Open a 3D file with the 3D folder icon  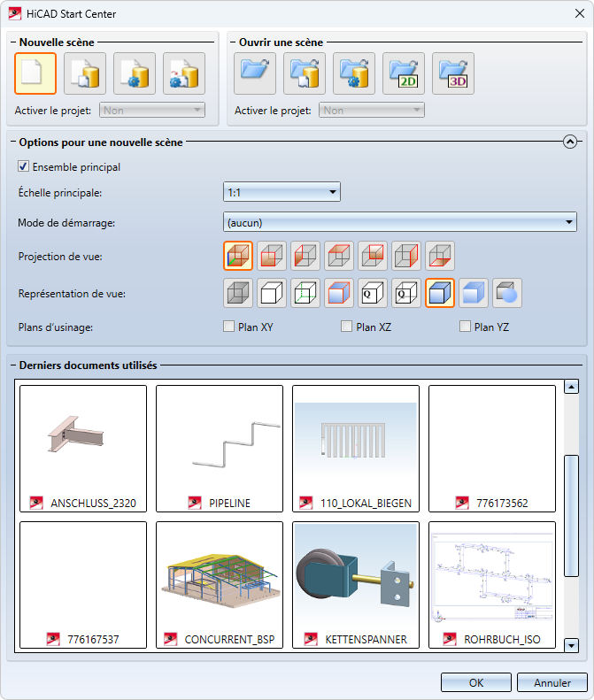click(453, 73)
